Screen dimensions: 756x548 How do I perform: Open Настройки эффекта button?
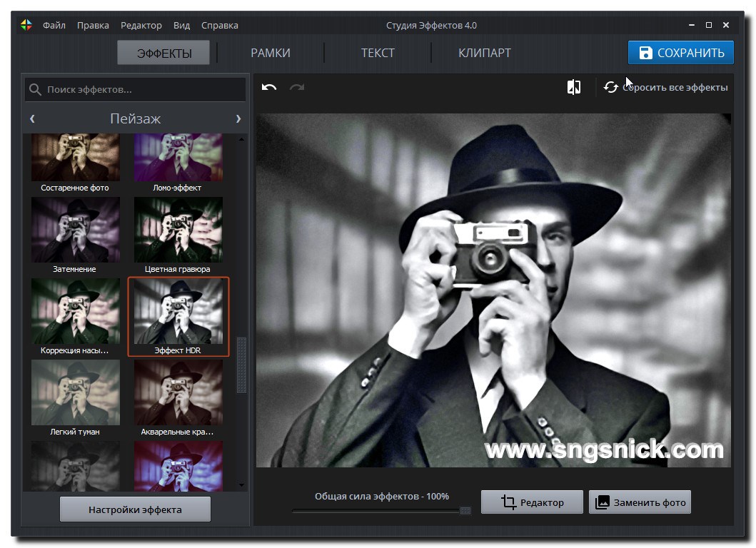(x=135, y=509)
